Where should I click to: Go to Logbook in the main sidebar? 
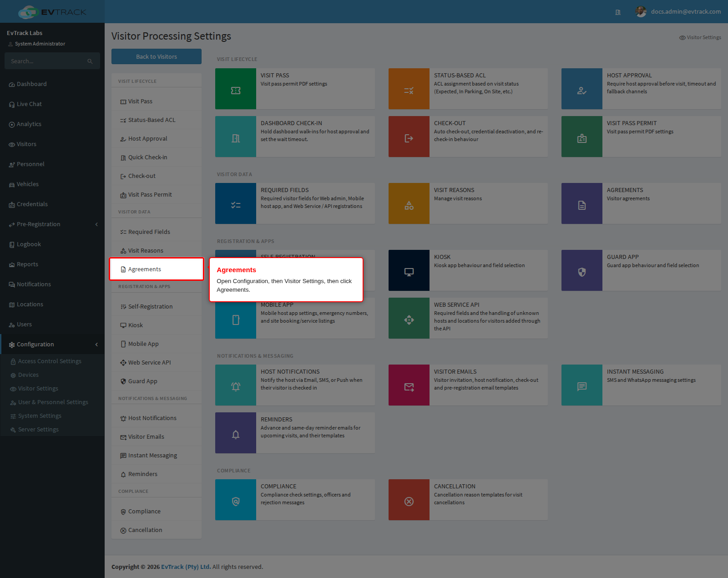click(52, 244)
